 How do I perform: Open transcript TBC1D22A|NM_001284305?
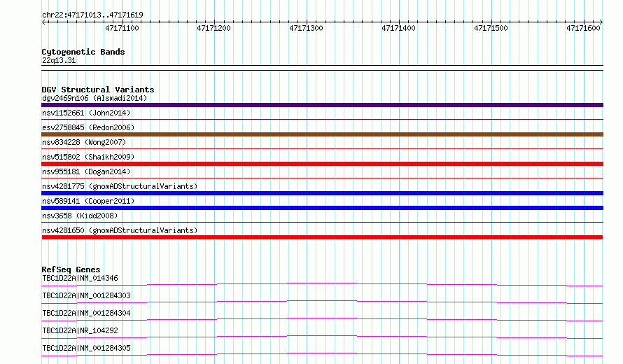tap(86, 348)
